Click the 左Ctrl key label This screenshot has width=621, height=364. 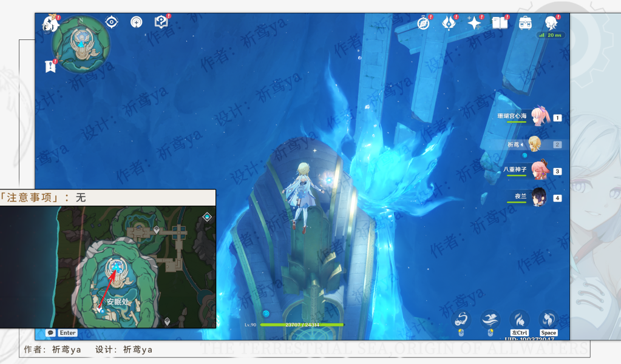coord(520,332)
